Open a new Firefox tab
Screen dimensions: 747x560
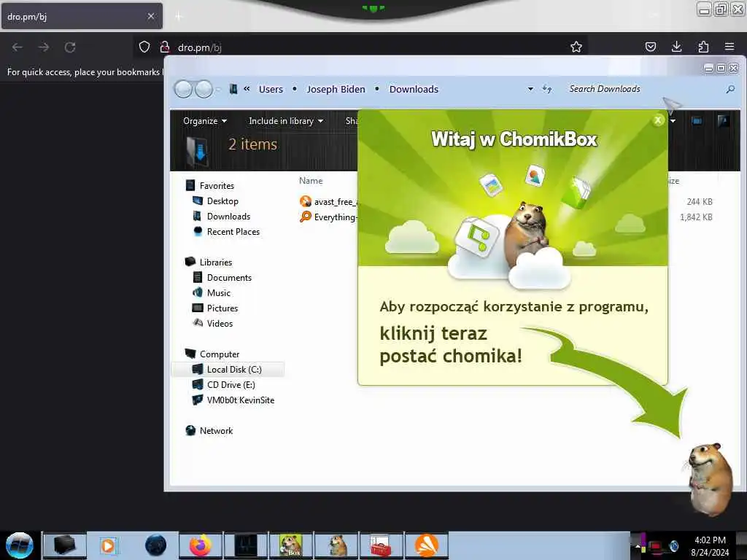tap(178, 17)
